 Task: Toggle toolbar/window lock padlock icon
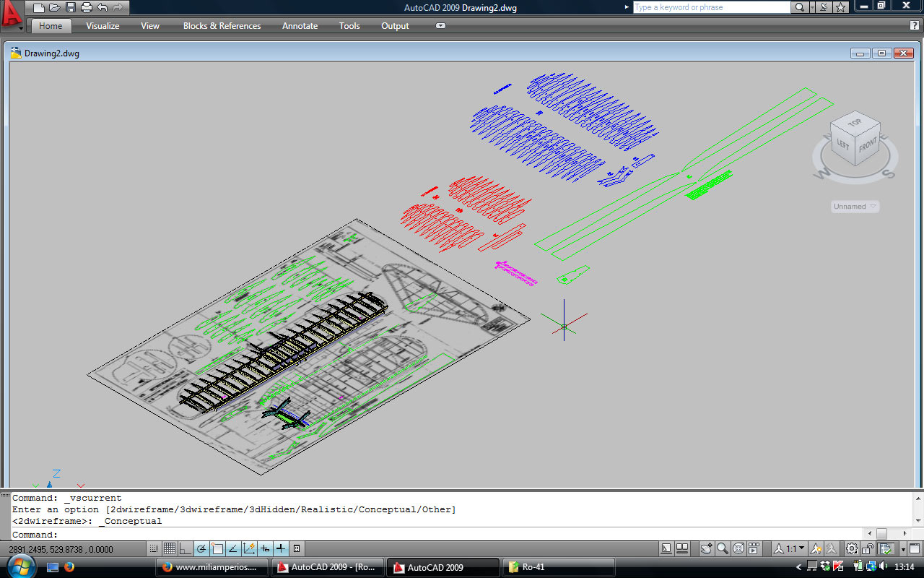pyautogui.click(x=868, y=549)
